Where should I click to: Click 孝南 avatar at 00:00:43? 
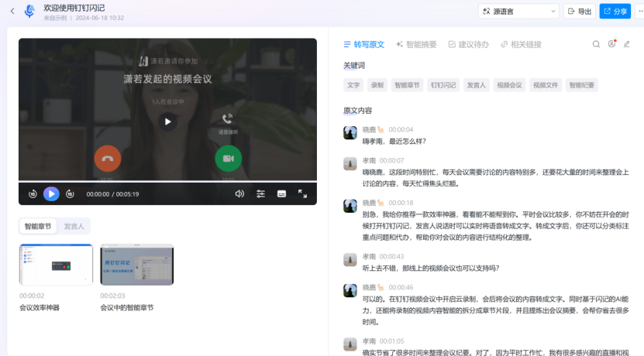click(x=350, y=259)
